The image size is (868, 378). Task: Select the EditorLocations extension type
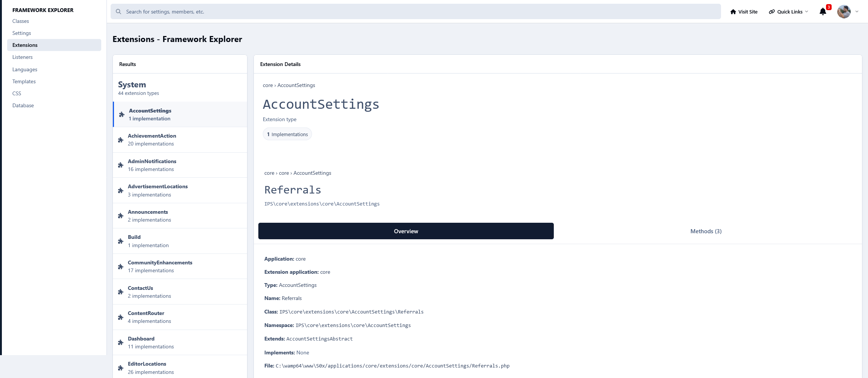(180, 367)
